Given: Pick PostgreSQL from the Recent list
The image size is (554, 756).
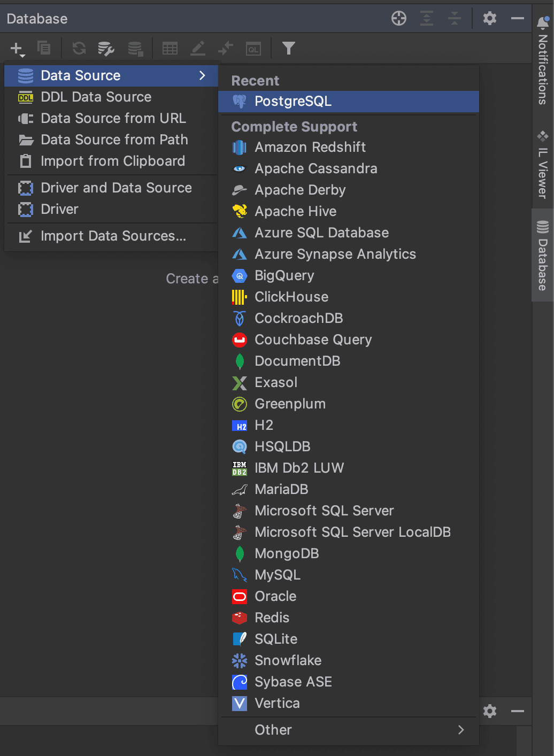Looking at the screenshot, I should 349,101.
